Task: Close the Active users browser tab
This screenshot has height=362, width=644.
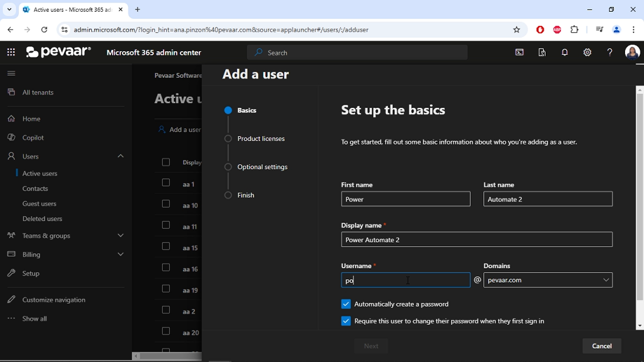Action: (121, 9)
